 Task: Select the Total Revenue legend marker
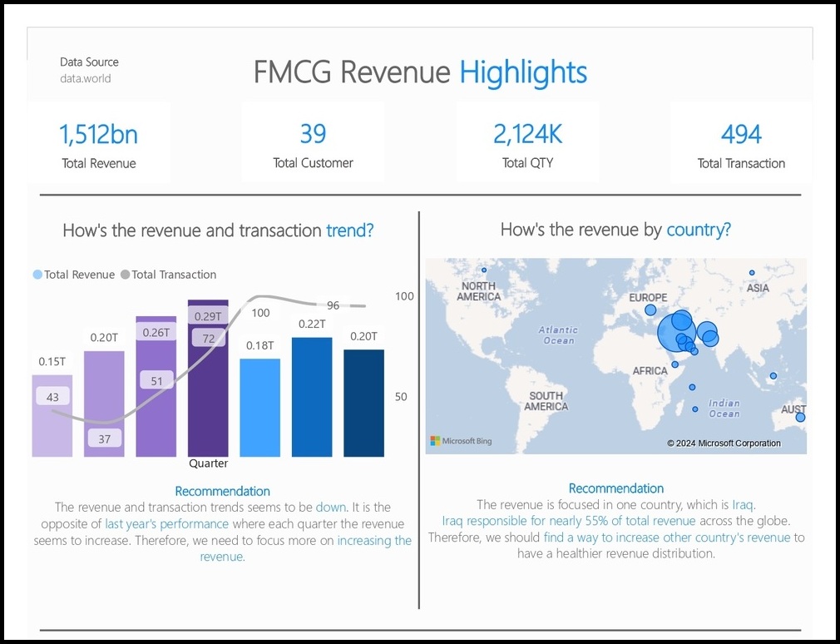coord(37,275)
